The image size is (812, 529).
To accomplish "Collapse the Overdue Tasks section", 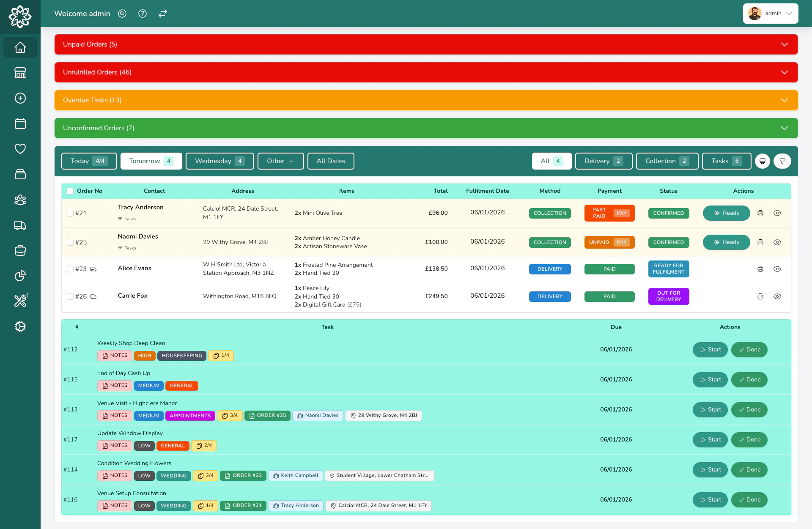I will click(x=785, y=100).
